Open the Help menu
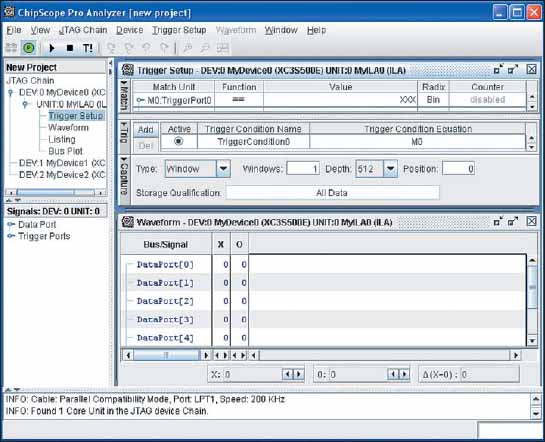Screen dimensions: 545x442 [x=316, y=30]
